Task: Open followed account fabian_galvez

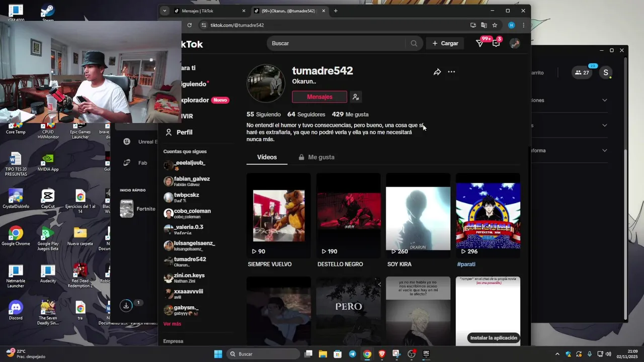Action: point(187,182)
